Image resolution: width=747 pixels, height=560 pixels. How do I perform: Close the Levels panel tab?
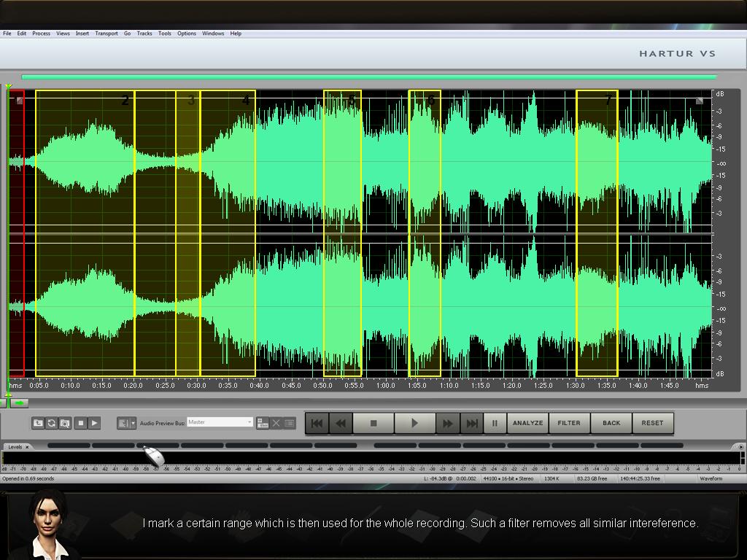(27, 447)
